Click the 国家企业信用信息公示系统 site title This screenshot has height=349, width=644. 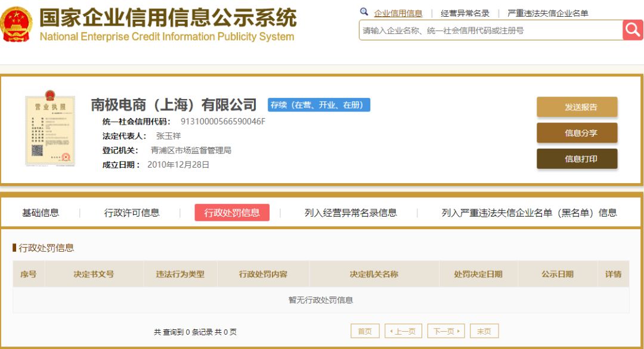(x=168, y=17)
